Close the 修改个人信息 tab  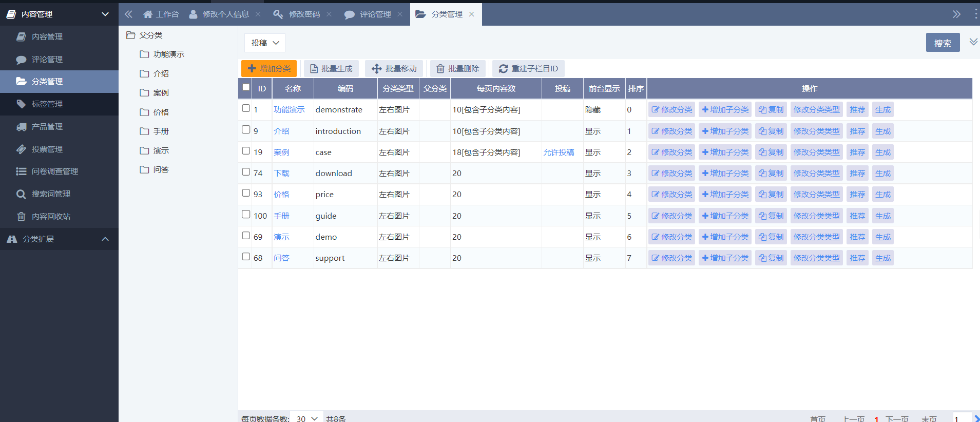[258, 14]
